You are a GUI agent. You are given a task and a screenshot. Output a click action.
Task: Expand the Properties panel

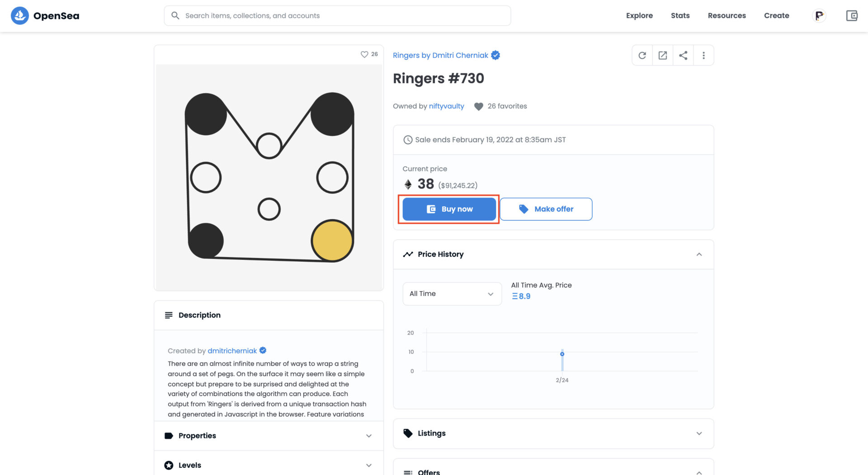[368, 436]
